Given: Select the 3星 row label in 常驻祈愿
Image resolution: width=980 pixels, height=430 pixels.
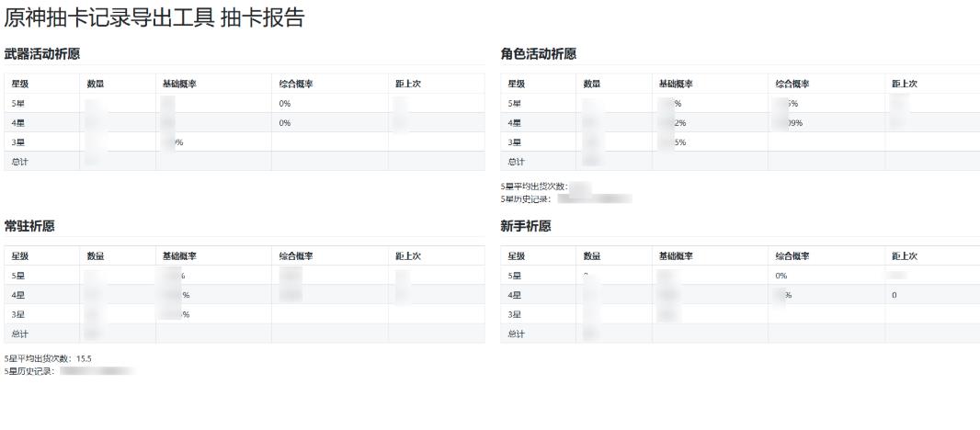Looking at the screenshot, I should tap(17, 314).
